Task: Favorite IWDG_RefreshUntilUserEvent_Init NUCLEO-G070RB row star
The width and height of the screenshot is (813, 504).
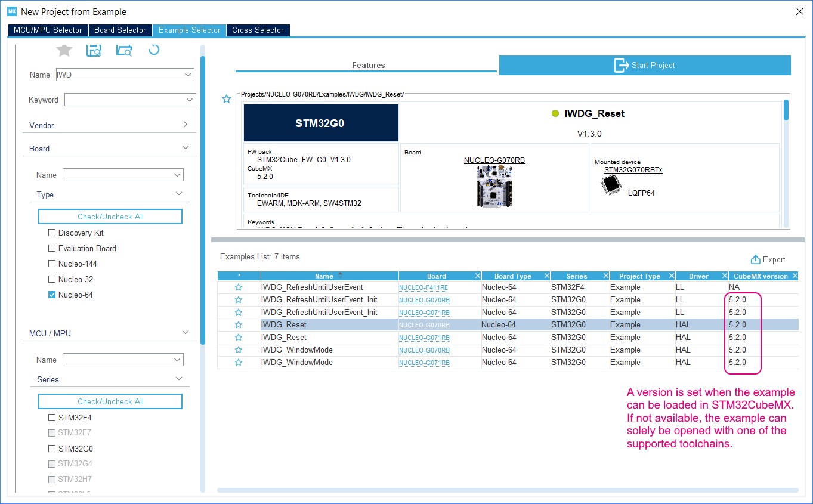Action: pos(239,300)
